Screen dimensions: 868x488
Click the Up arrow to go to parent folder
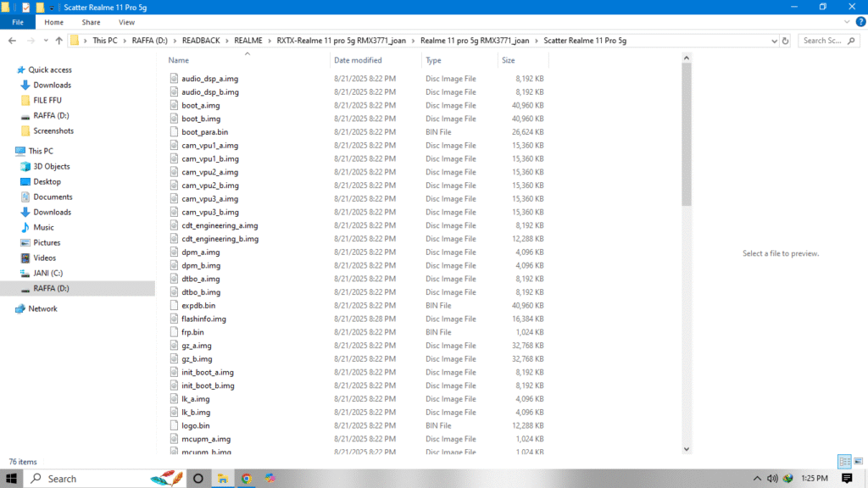[x=59, y=39]
